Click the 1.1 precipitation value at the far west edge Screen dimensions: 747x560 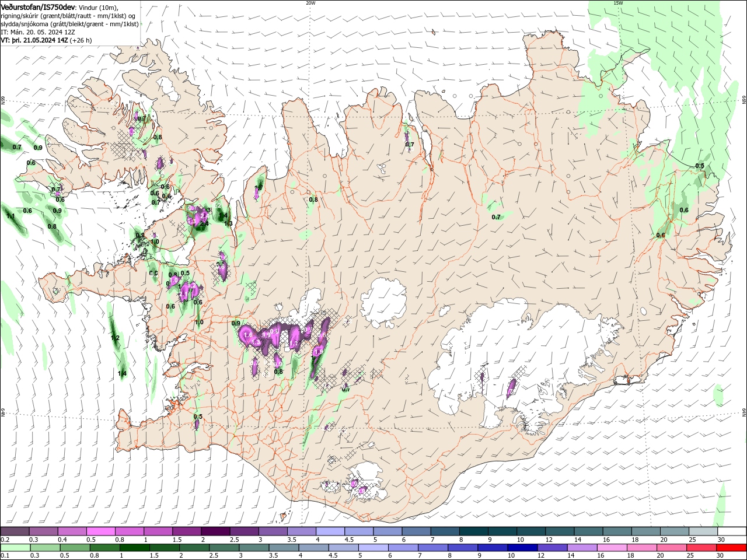pyautogui.click(x=11, y=216)
